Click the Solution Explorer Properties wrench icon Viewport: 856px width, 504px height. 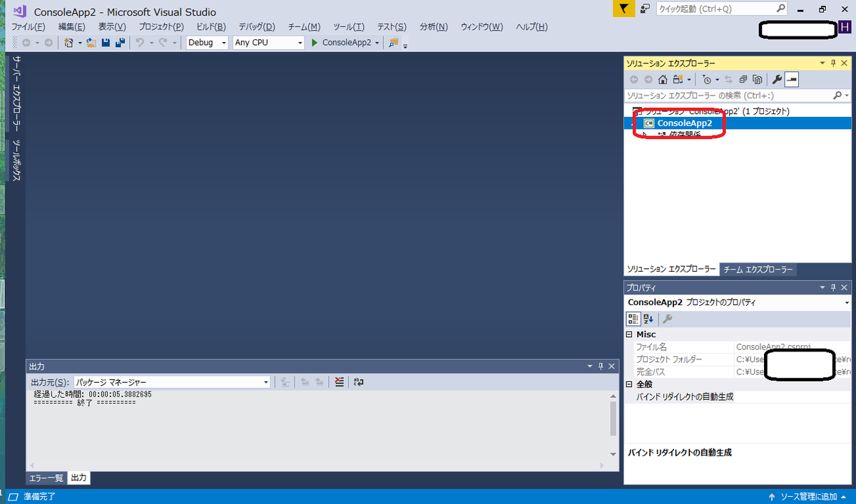click(x=777, y=80)
